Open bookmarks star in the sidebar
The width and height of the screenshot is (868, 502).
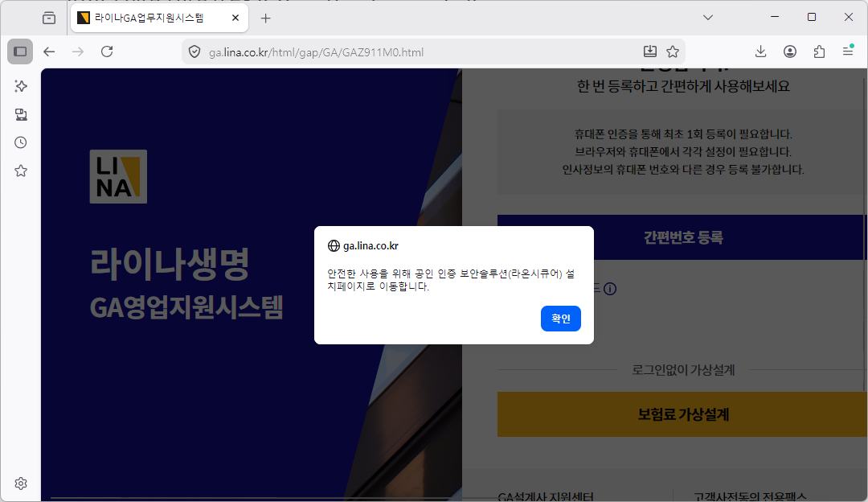pos(20,171)
